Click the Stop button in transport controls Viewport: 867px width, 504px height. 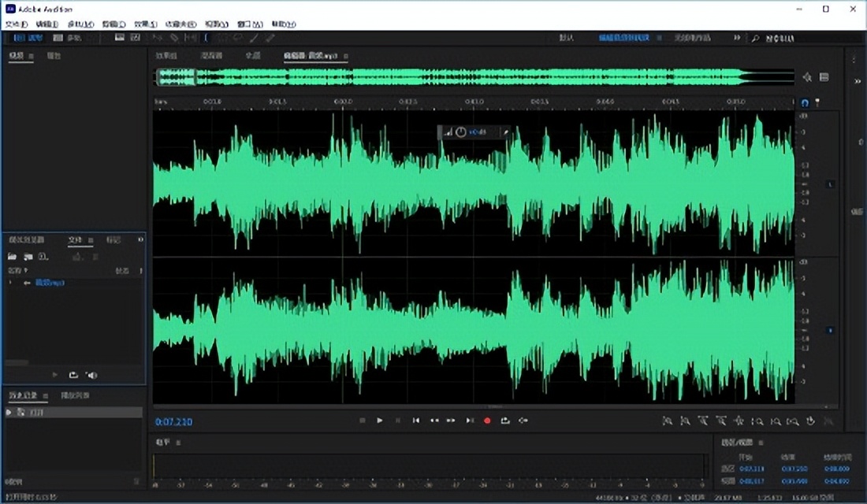(x=362, y=421)
